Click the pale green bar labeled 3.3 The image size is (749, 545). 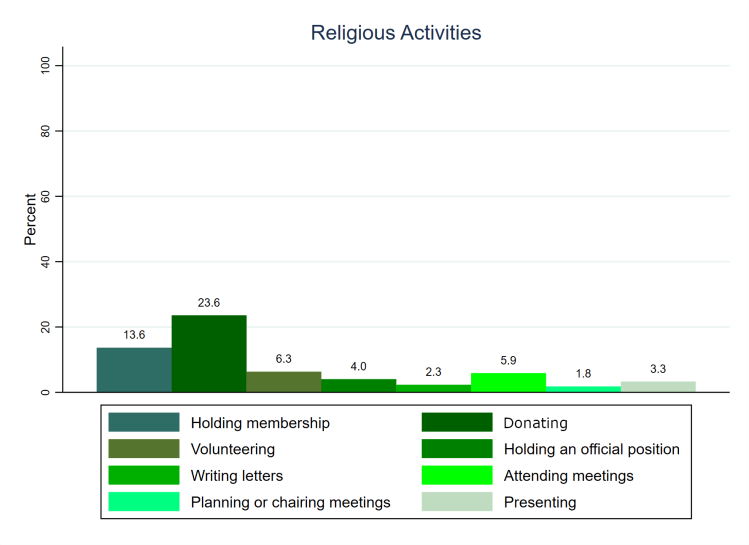pos(658,387)
